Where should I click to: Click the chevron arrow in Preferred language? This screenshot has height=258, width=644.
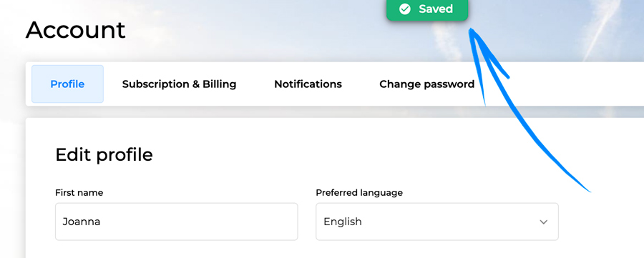543,222
